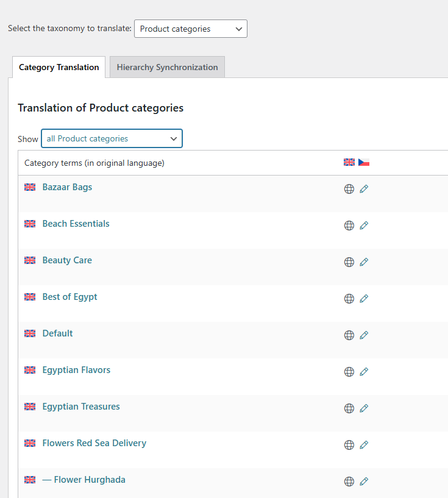448x498 pixels.
Task: Click the globe icon for Best of Egypt
Action: pos(349,299)
